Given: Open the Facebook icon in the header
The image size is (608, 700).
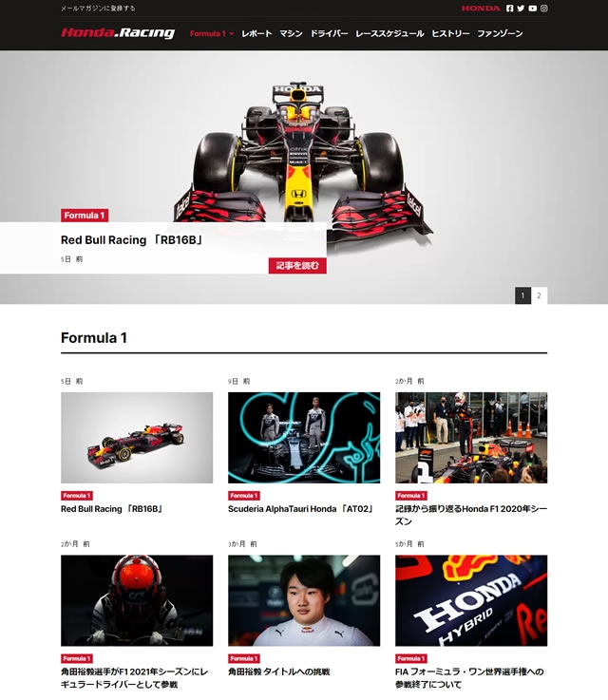Looking at the screenshot, I should coord(509,8).
